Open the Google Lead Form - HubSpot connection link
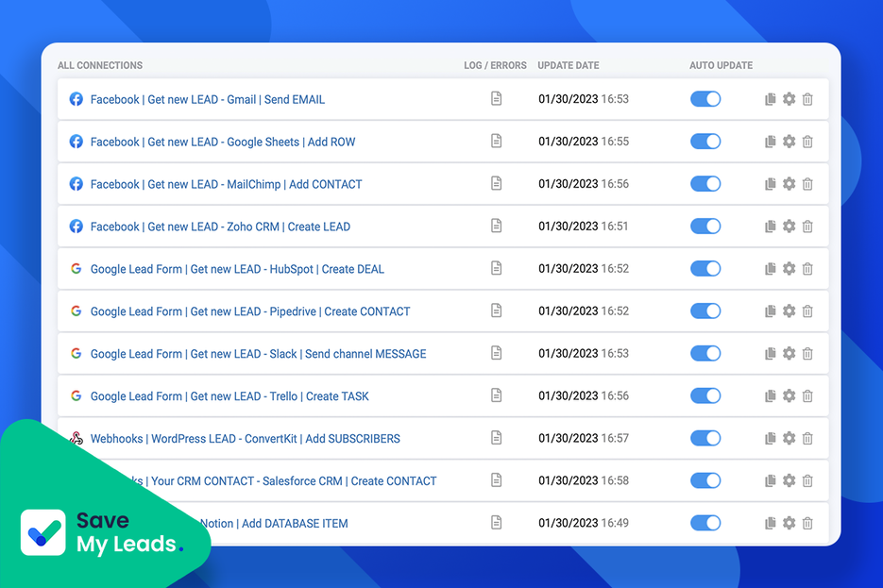Screen dimensions: 883x588 click(237, 268)
